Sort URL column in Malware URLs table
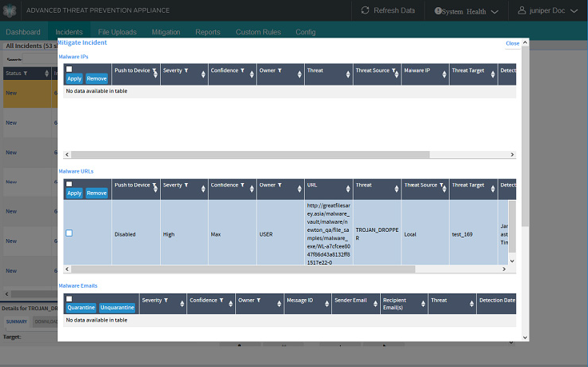Screen dimensions: 588x367 point(348,189)
